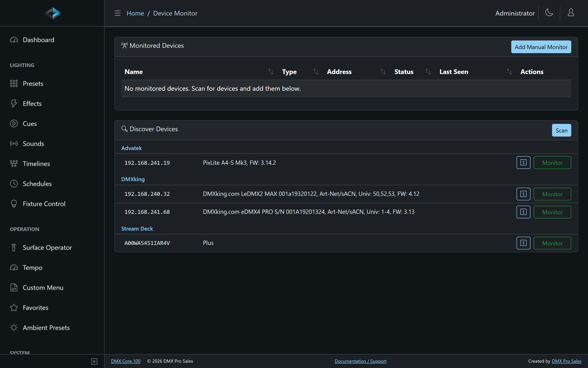Open the user profile icon
This screenshot has width=588, height=368.
[571, 13]
